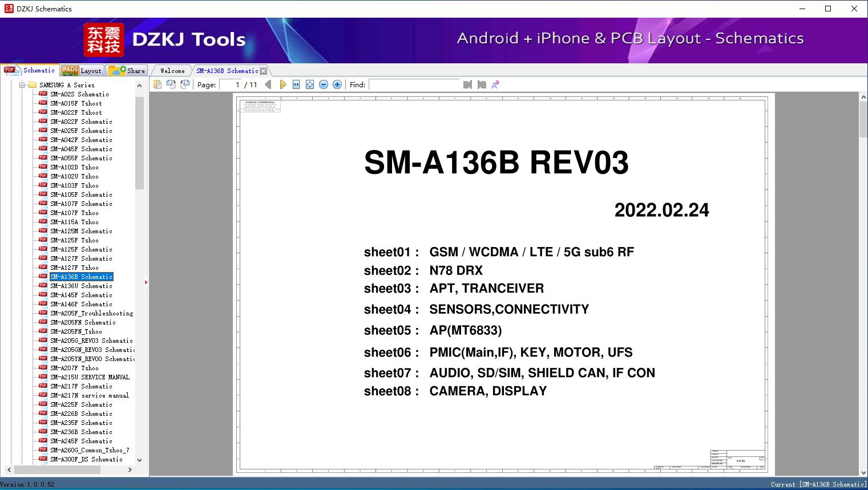The image size is (868, 490).
Task: Open SM-A136U Schematic in the tree
Action: [81, 286]
